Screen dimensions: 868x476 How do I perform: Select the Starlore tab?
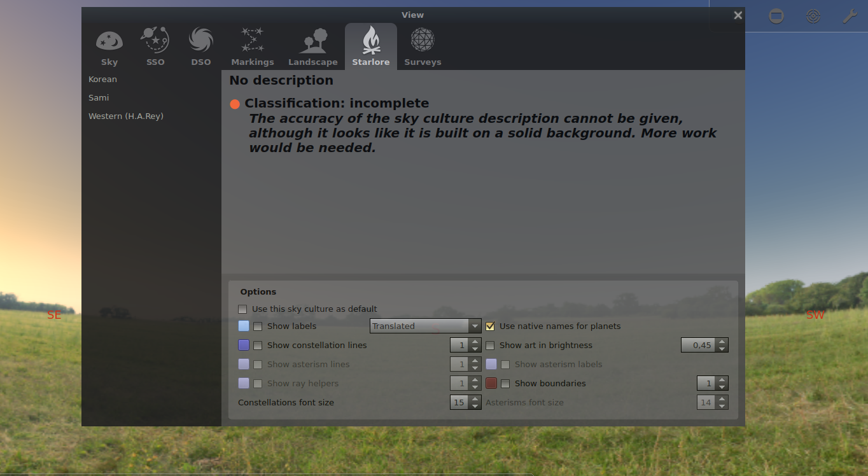click(x=371, y=47)
